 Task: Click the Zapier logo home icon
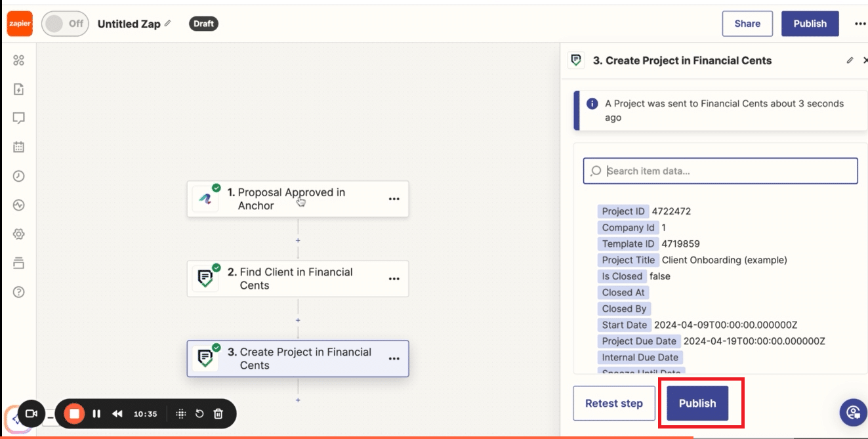[19, 24]
